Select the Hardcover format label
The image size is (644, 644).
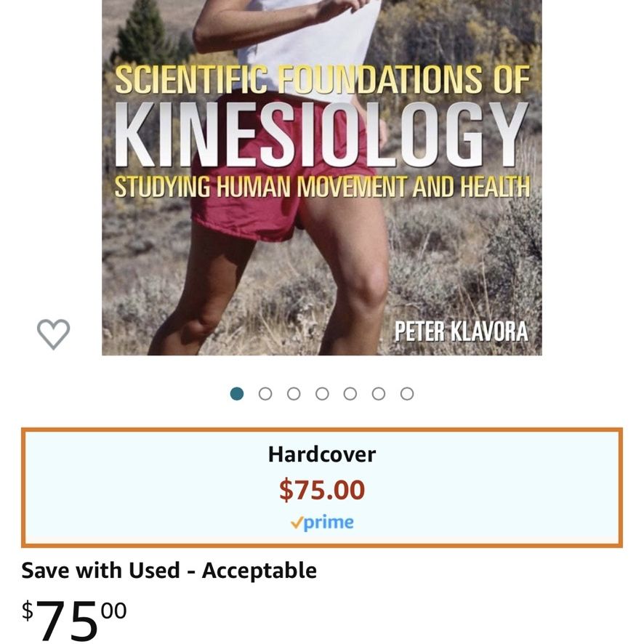tap(322, 454)
